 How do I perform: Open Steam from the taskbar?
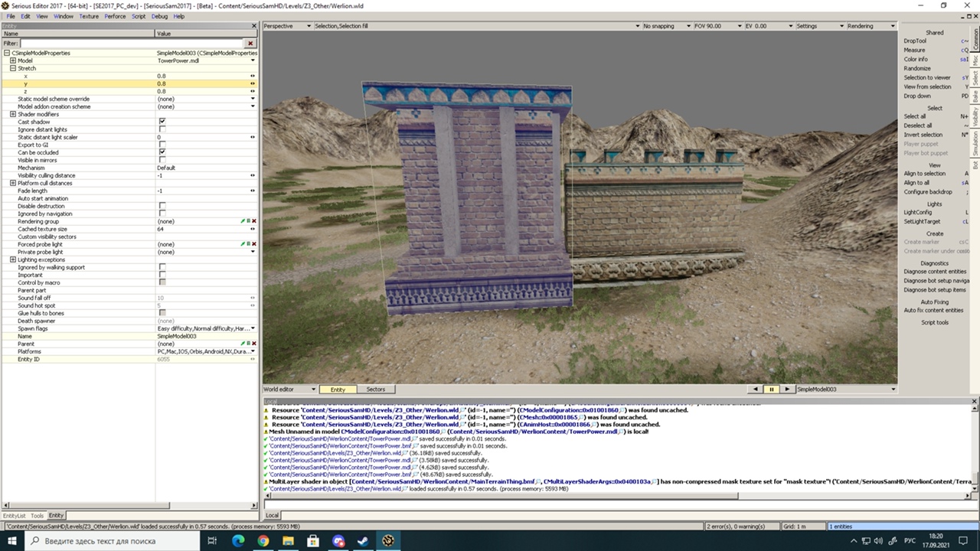(364, 540)
